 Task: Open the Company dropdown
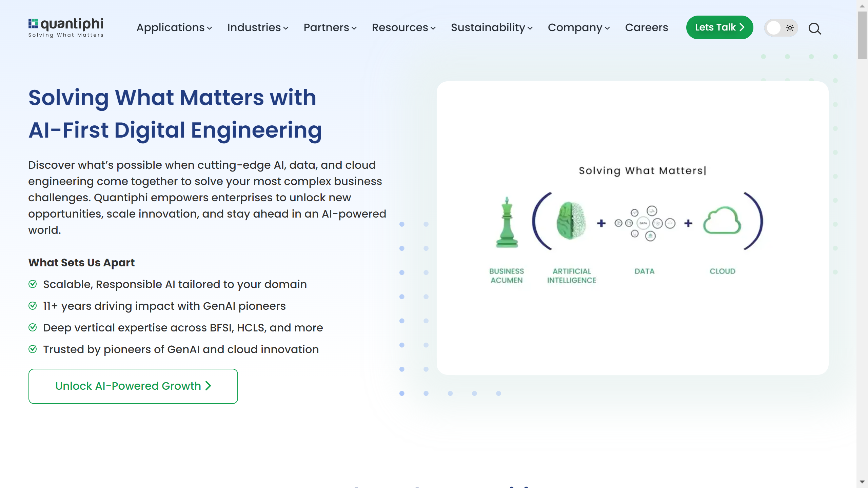click(x=607, y=28)
